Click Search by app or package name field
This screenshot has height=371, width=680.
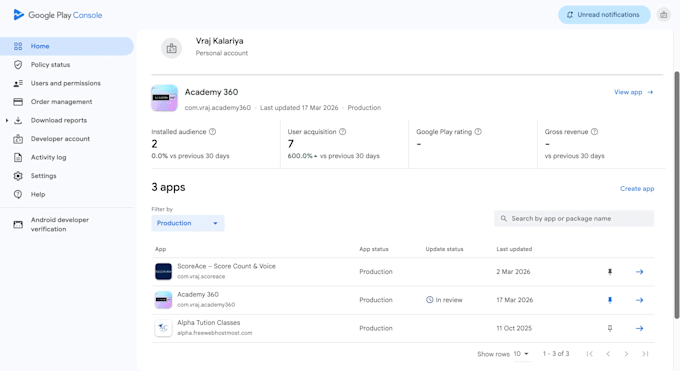click(x=574, y=219)
